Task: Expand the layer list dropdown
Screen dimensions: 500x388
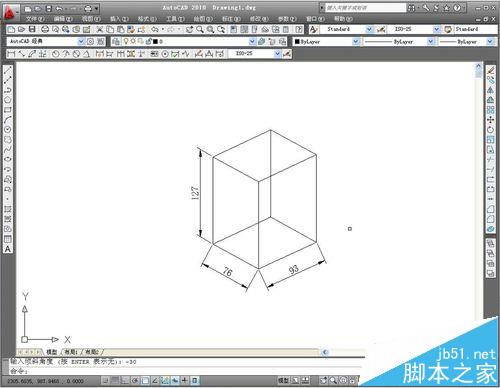Action: (252, 42)
